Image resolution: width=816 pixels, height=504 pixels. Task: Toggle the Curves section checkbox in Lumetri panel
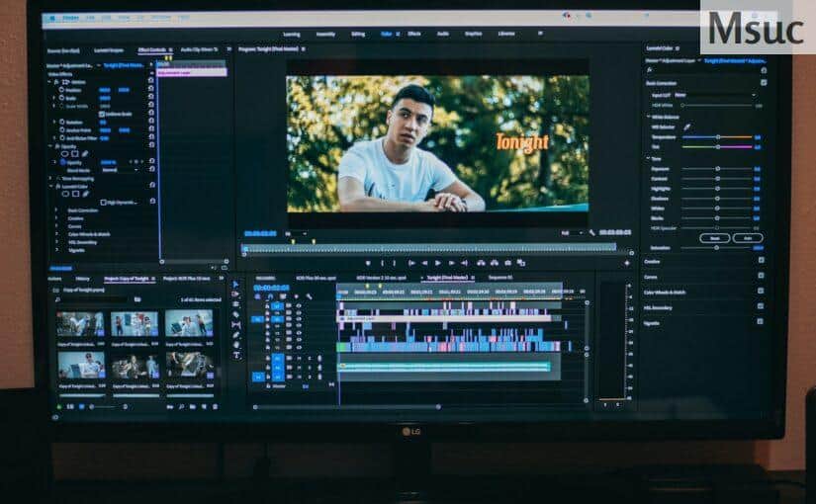[x=762, y=276]
